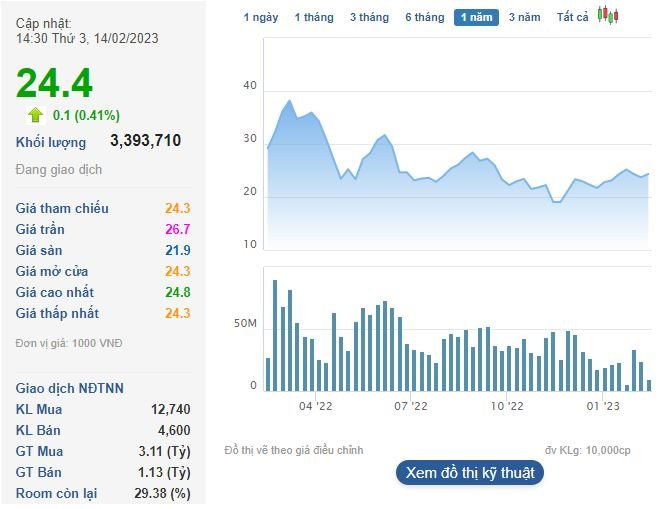The height and width of the screenshot is (509, 661).
Task: Click the 'Giao dịch NĐTNN' section heading
Action: point(70,388)
